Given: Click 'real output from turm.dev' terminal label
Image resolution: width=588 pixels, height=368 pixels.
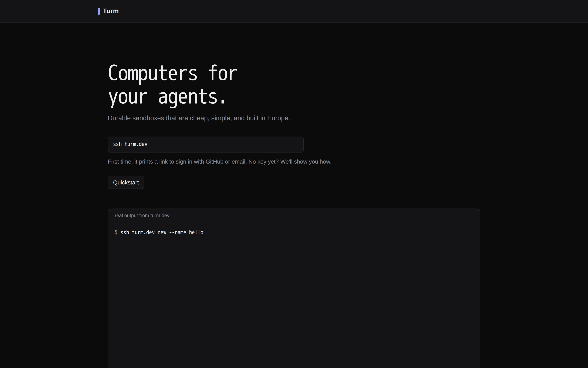Looking at the screenshot, I should pyautogui.click(x=142, y=215).
